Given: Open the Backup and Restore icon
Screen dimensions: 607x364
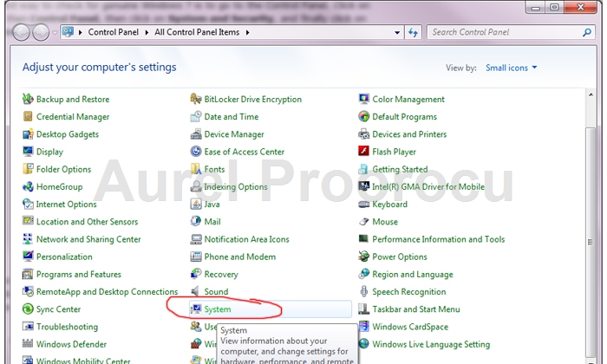Looking at the screenshot, I should point(28,99).
